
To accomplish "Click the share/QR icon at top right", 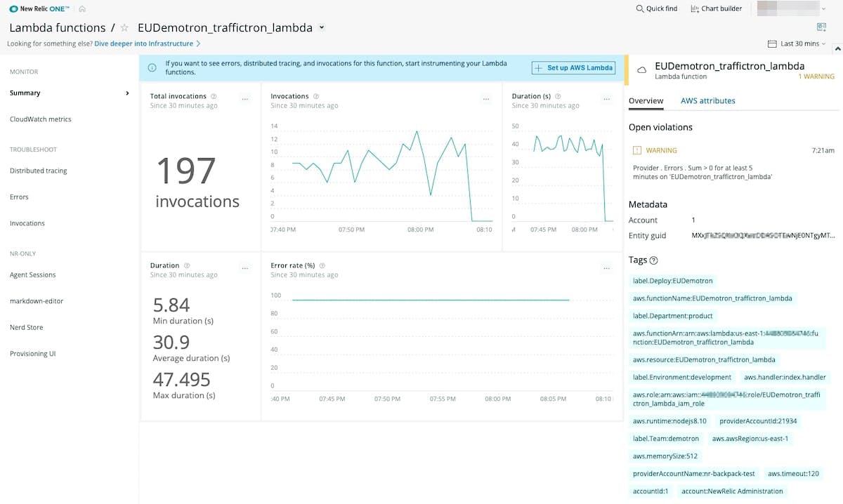I will pyautogui.click(x=821, y=27).
